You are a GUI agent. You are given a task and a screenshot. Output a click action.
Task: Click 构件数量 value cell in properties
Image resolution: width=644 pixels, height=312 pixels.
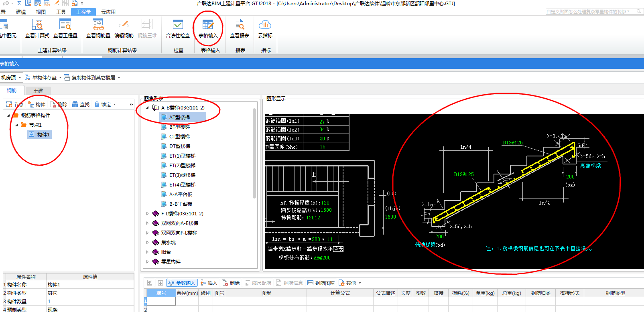point(90,302)
